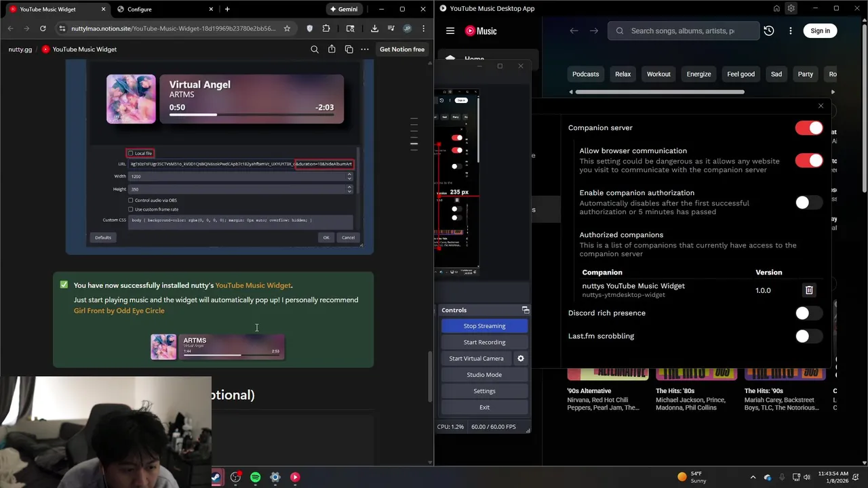Click category chips horizontal scrollbar
868x488 pixels.
coord(660,91)
